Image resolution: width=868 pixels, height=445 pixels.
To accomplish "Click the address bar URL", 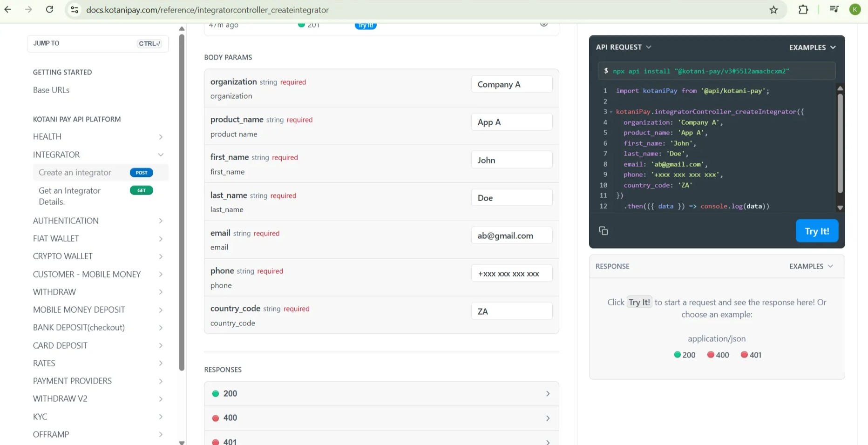I will click(x=207, y=10).
